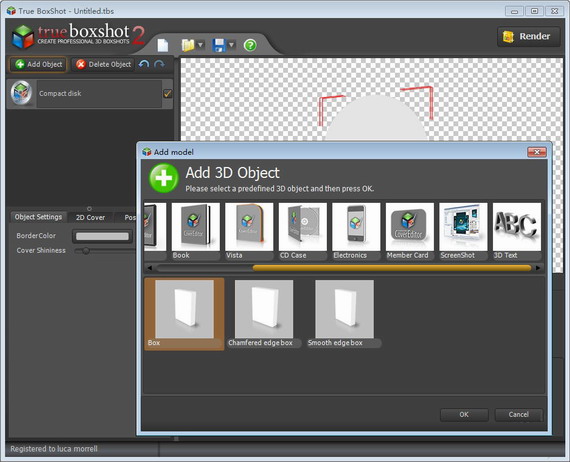Toggle the Compact disk visibility checkbox

click(168, 93)
